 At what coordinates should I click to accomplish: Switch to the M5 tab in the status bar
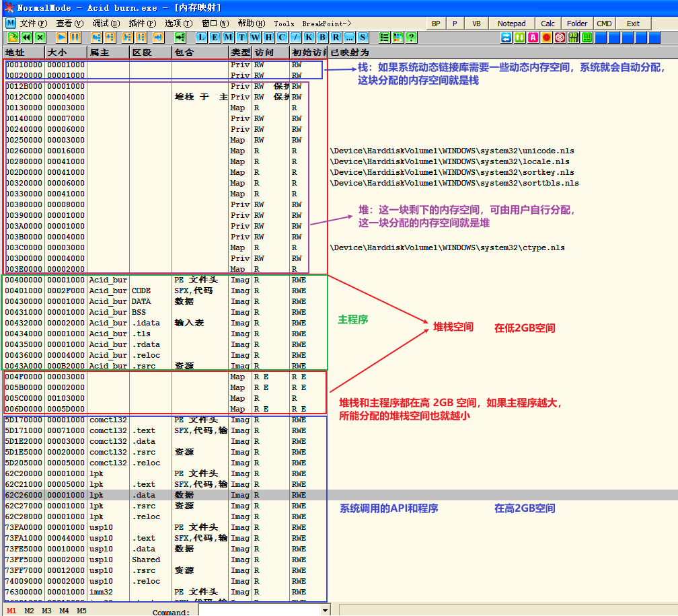pyautogui.click(x=81, y=611)
